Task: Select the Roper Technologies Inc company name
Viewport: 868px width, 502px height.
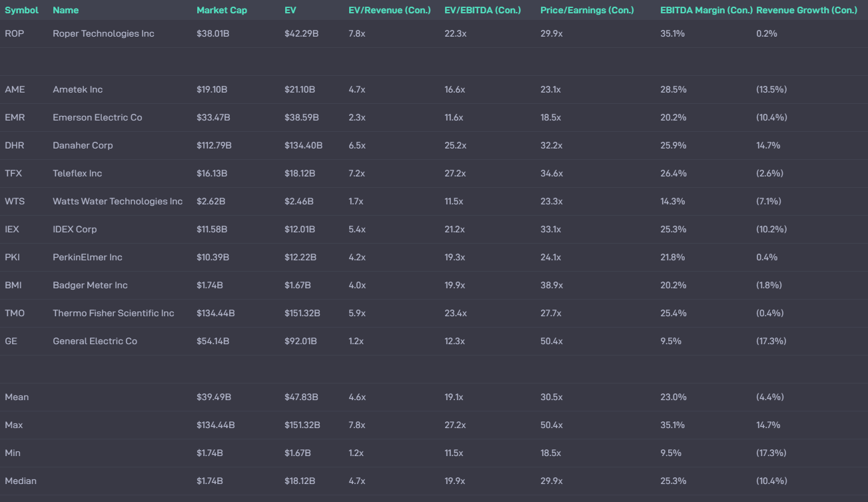Action: 103,33
